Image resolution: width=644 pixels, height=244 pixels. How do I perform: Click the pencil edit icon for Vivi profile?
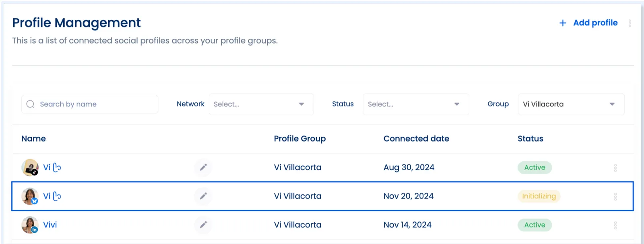pyautogui.click(x=203, y=225)
